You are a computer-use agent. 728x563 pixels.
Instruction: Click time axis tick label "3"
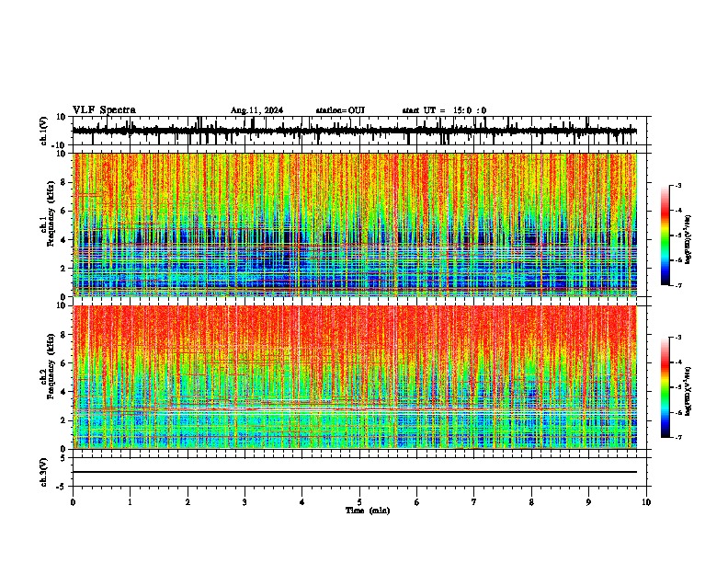pos(245,502)
